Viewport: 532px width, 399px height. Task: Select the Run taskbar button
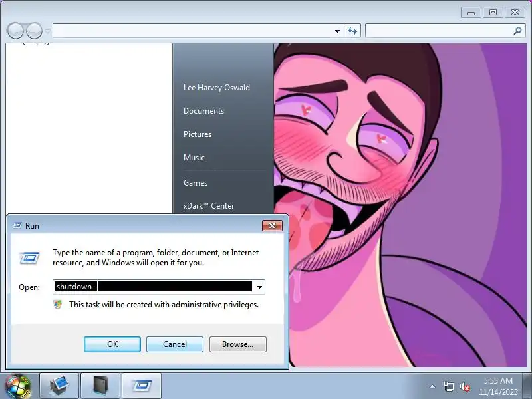coord(142,386)
